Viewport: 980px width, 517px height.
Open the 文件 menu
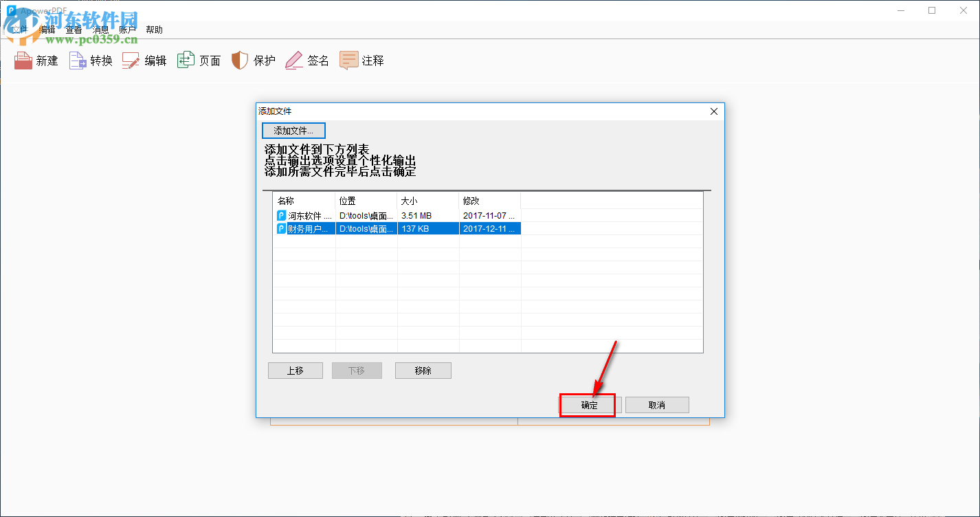click(x=19, y=29)
